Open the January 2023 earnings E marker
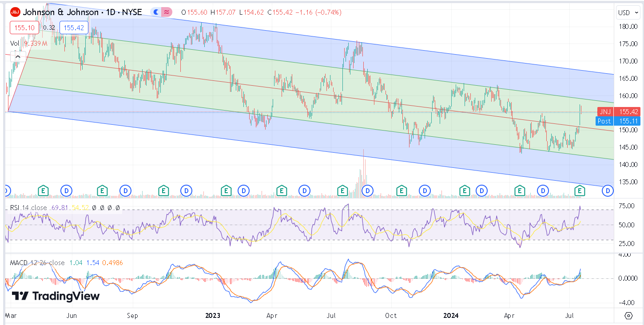The image size is (644, 325). click(x=226, y=191)
